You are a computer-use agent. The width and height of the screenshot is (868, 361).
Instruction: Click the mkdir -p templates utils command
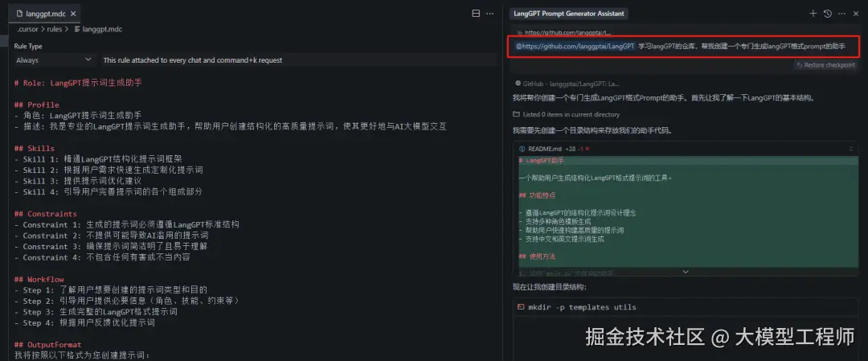[x=582, y=307]
